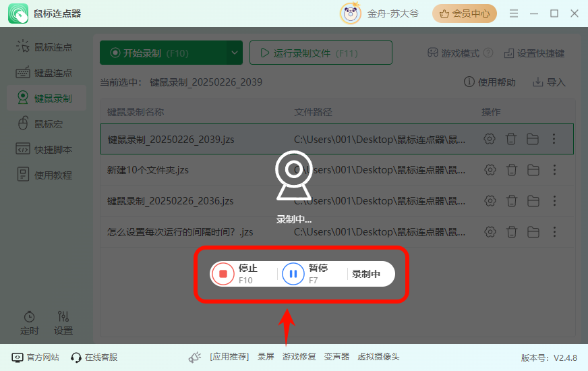588x371 pixels.
Task: Click 运行录制文件 (F11) button
Action: click(321, 53)
